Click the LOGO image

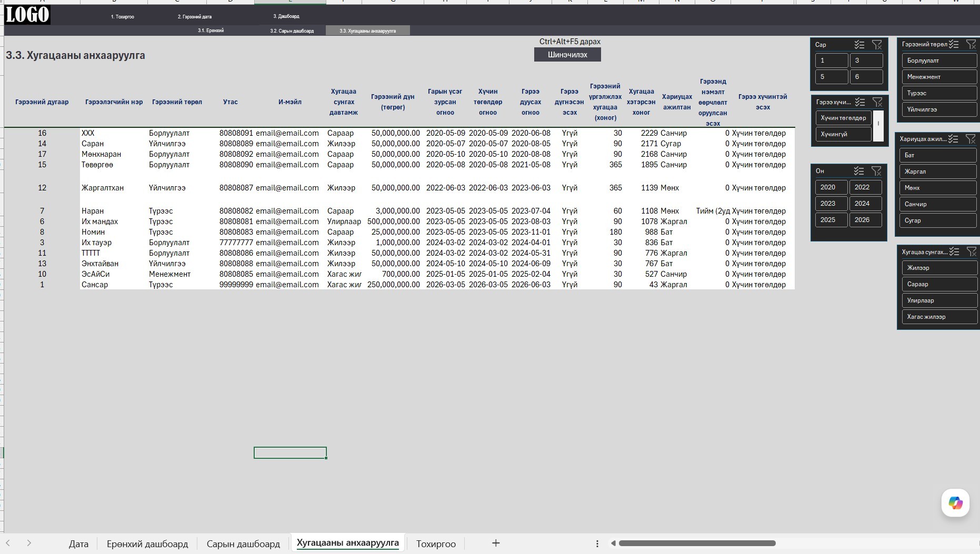click(27, 15)
